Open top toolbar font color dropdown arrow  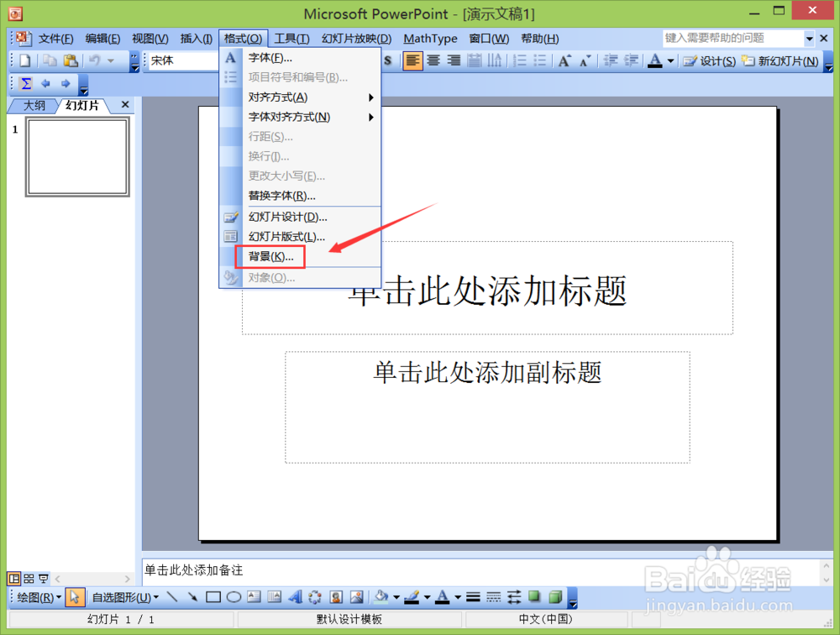click(670, 61)
